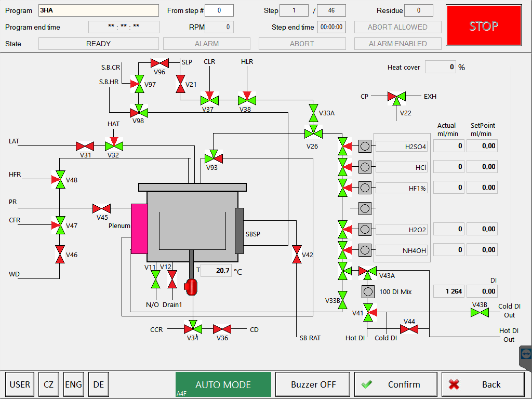Click the Heat cover percentage field
This screenshot has height=399, width=532.
pyautogui.click(x=441, y=67)
